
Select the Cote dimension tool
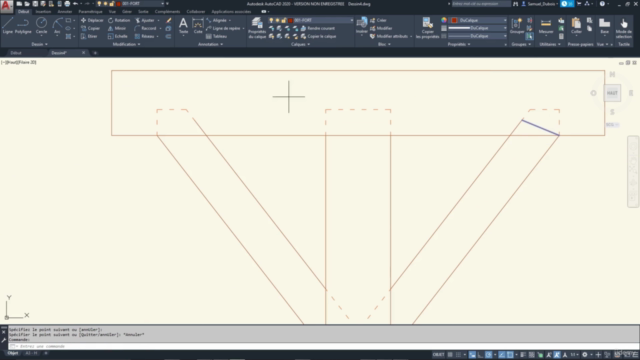pos(198,25)
